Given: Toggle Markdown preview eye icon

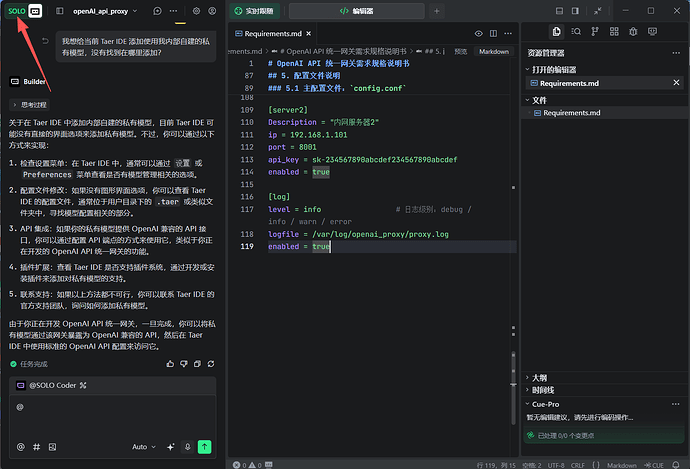Looking at the screenshot, I should (x=479, y=33).
